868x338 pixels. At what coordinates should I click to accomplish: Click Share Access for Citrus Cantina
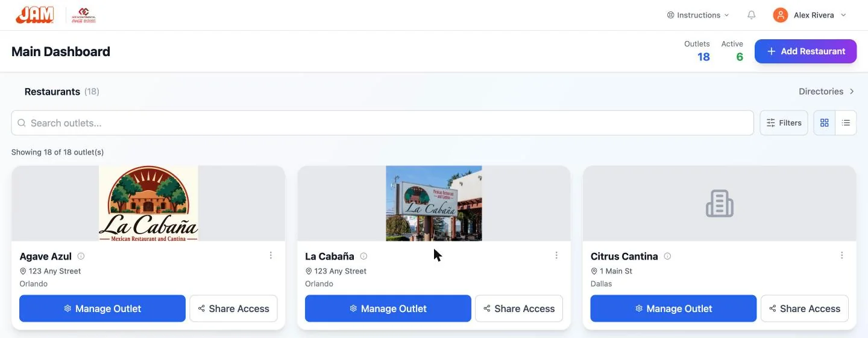[805, 308]
